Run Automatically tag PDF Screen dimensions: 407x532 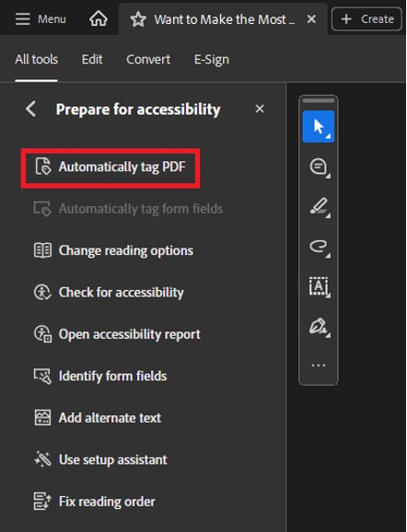[110, 168]
